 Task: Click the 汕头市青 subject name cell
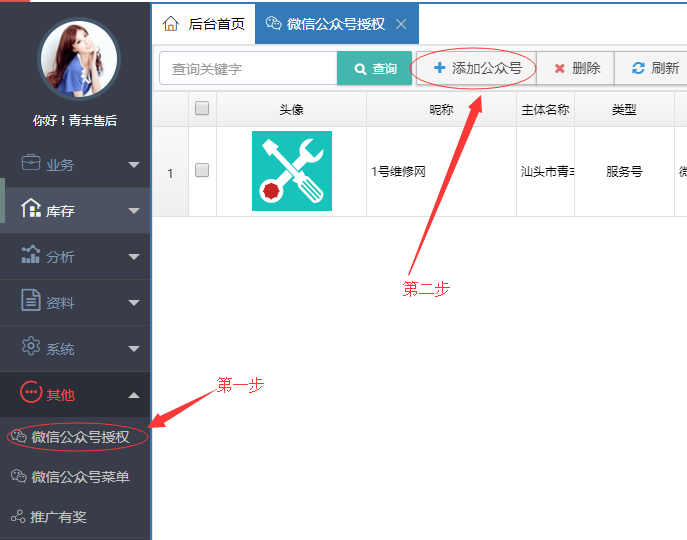click(545, 171)
